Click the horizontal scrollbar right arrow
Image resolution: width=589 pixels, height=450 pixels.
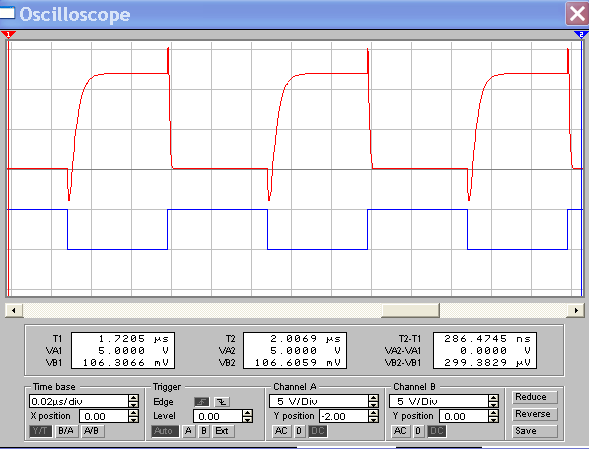pos(575,310)
